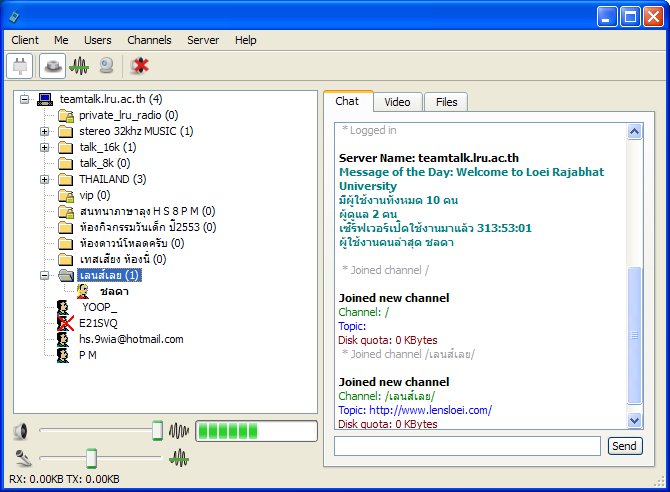This screenshot has height=492, width=670.
Task: Click green waveform icon beside the microphone slider
Action: point(179,459)
